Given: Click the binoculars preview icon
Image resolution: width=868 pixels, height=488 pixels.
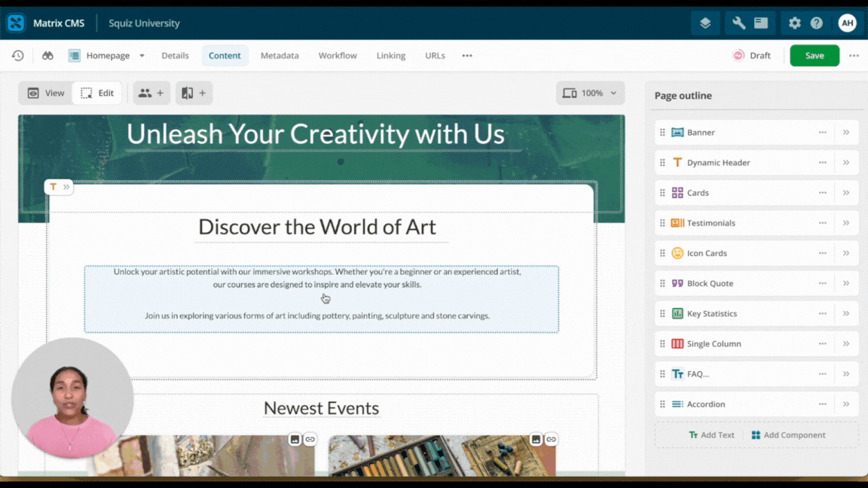Looking at the screenshot, I should (x=47, y=55).
